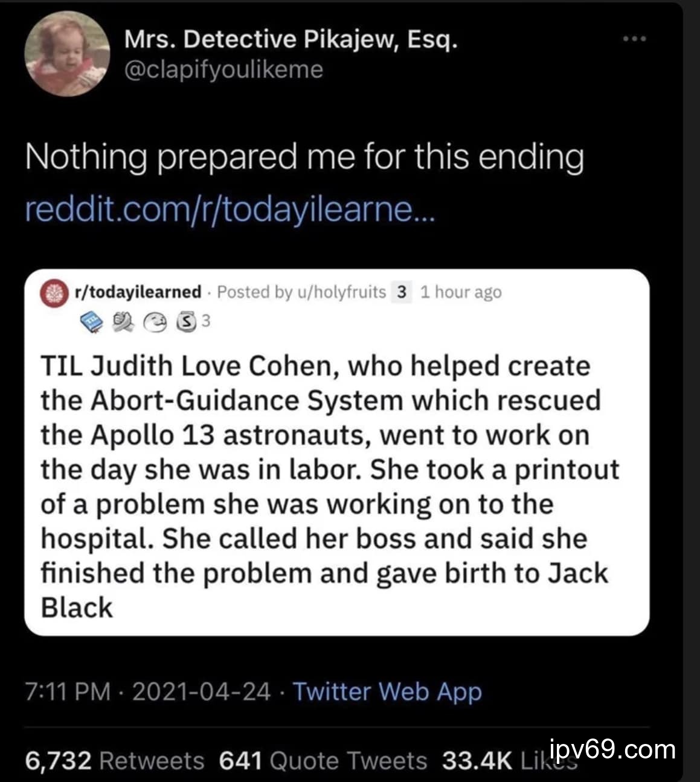Click the smiley face award icon
The height and width of the screenshot is (782, 700).
click(156, 322)
